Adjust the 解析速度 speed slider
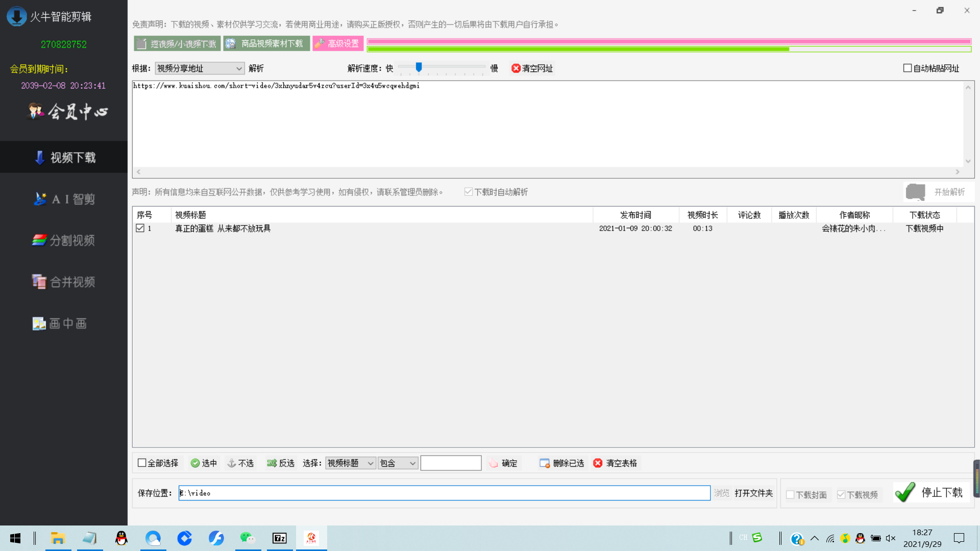This screenshot has width=980, height=551. click(419, 67)
